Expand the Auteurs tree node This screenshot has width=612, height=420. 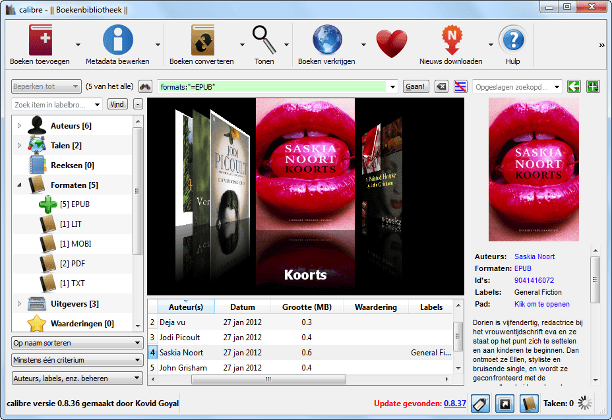19,125
